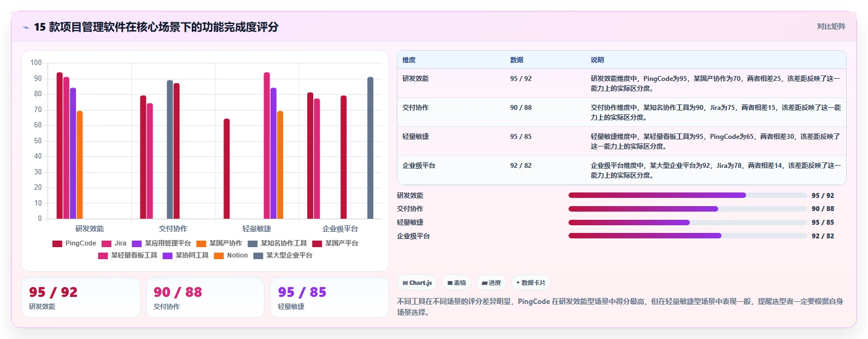Image resolution: width=868 pixels, height=339 pixels.
Task: Click the purple swatch for 某协同工具
Action: 167,255
